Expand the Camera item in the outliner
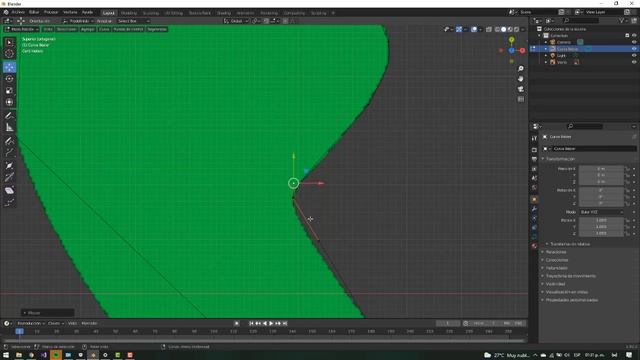 click(x=546, y=42)
